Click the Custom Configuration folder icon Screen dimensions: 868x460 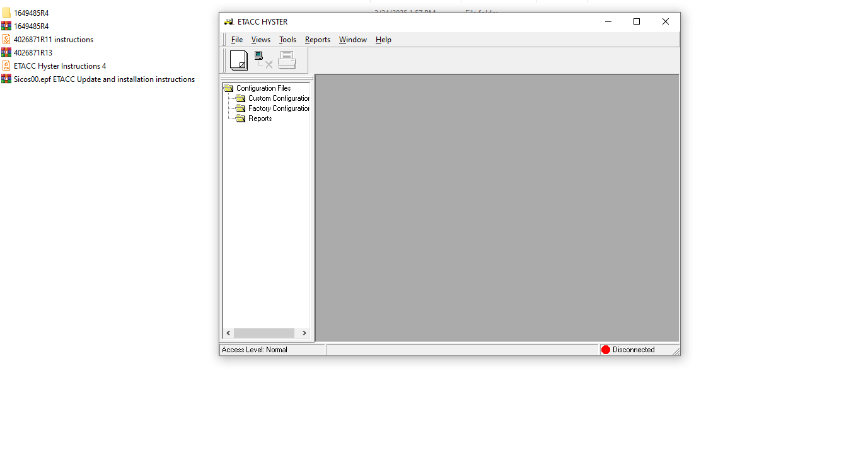pos(240,98)
